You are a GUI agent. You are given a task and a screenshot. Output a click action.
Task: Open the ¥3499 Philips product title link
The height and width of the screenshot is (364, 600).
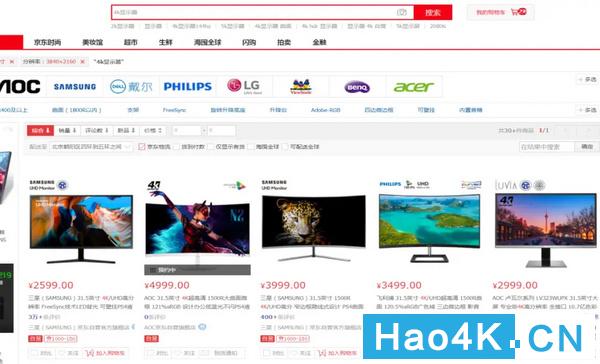click(429, 302)
